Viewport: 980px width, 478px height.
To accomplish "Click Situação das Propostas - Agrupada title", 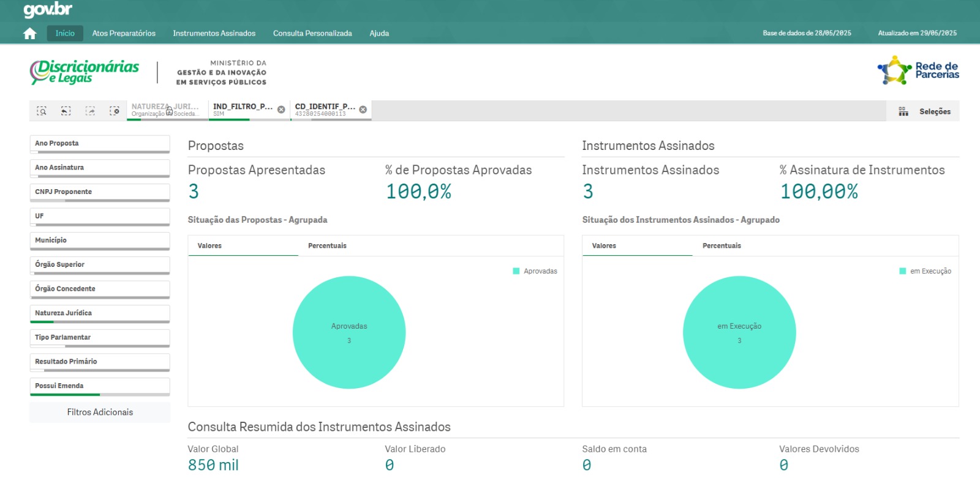I will pyautogui.click(x=257, y=220).
